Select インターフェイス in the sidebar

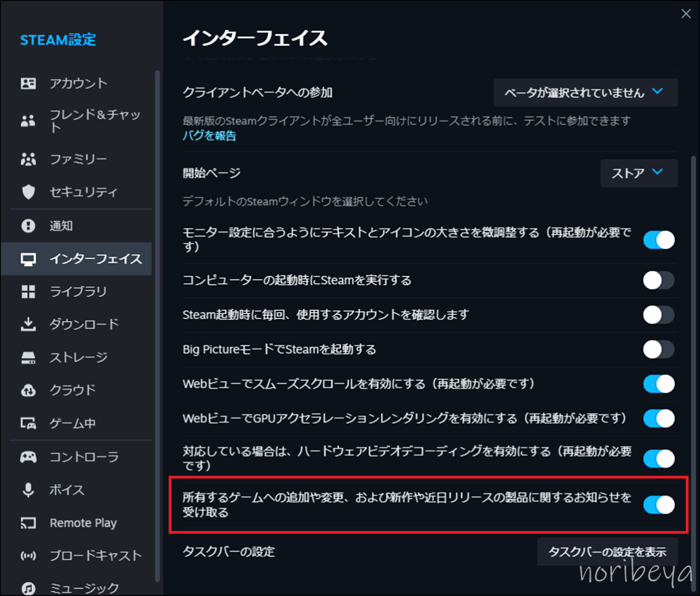77,259
